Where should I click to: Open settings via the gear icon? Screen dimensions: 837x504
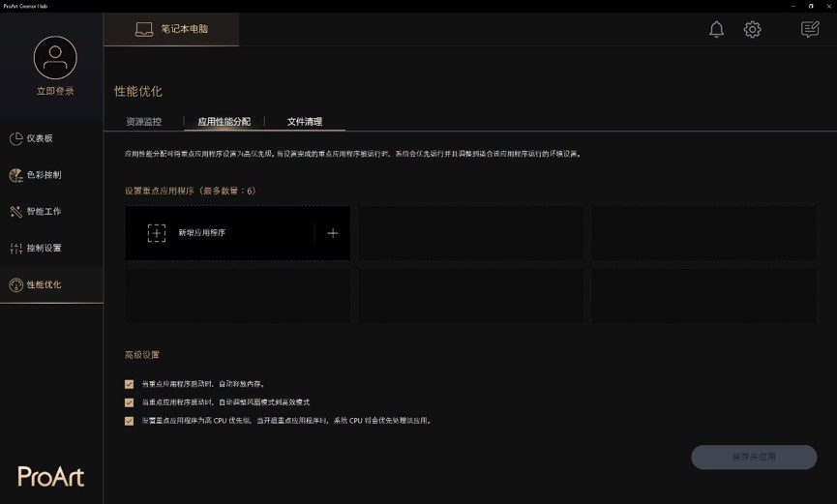coord(752,29)
